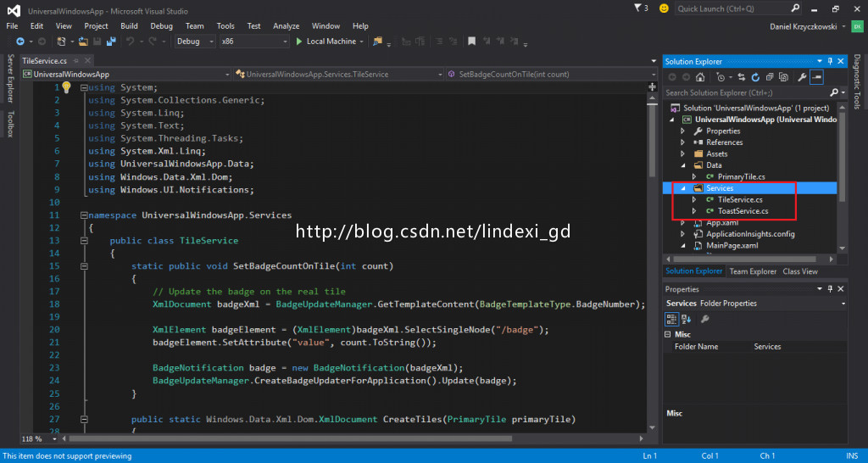Expand the Assets folder node
Viewport: 868px width, 463px height.
pyautogui.click(x=682, y=154)
